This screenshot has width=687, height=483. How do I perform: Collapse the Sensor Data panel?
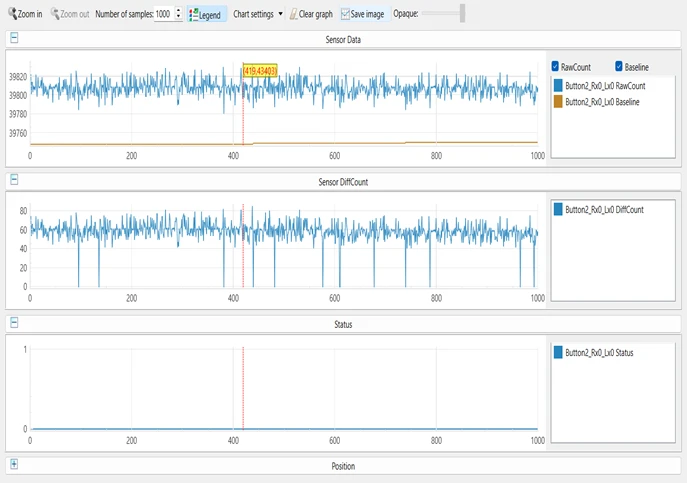pos(14,39)
